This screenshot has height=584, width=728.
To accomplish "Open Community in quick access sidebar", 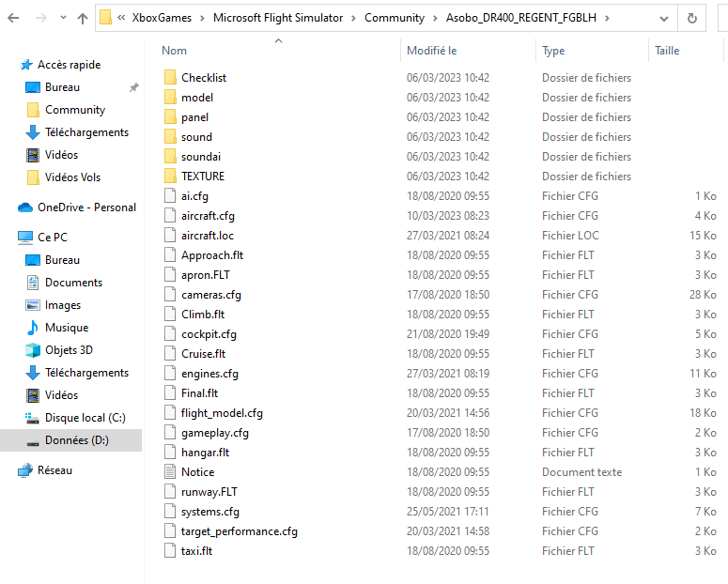I will [x=75, y=110].
